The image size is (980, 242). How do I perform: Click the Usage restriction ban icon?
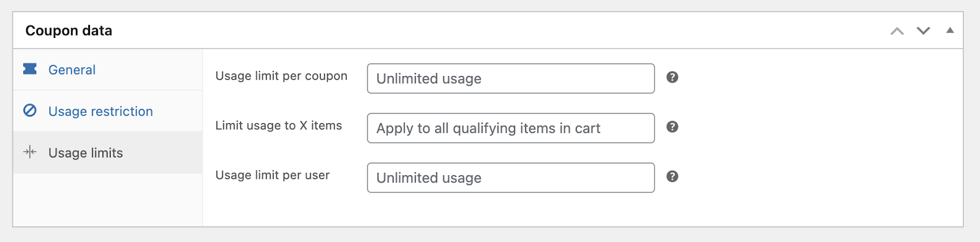click(x=30, y=110)
